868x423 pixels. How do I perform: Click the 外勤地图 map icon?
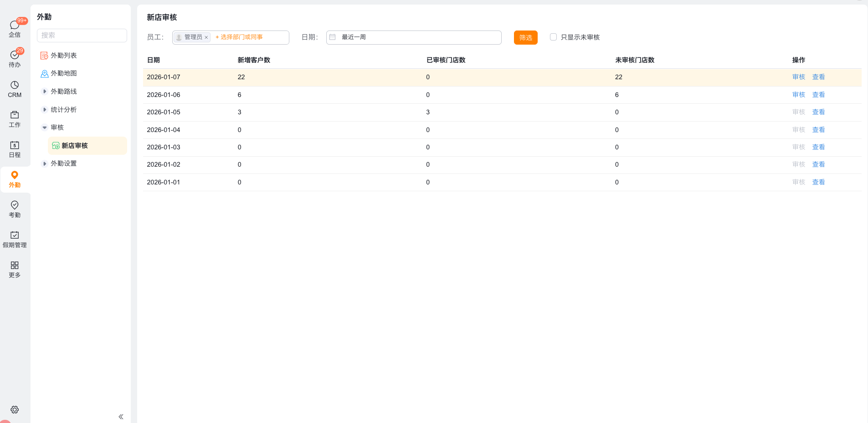tap(44, 73)
